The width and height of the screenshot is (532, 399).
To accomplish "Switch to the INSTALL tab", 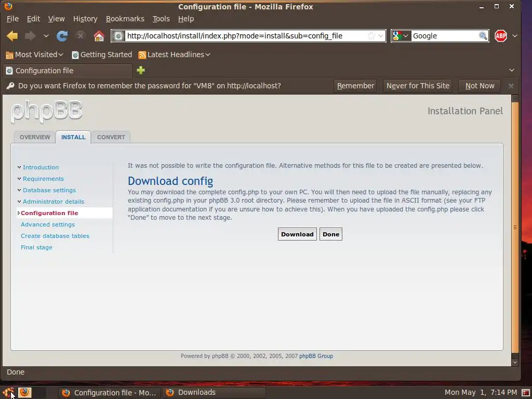I will coord(73,137).
